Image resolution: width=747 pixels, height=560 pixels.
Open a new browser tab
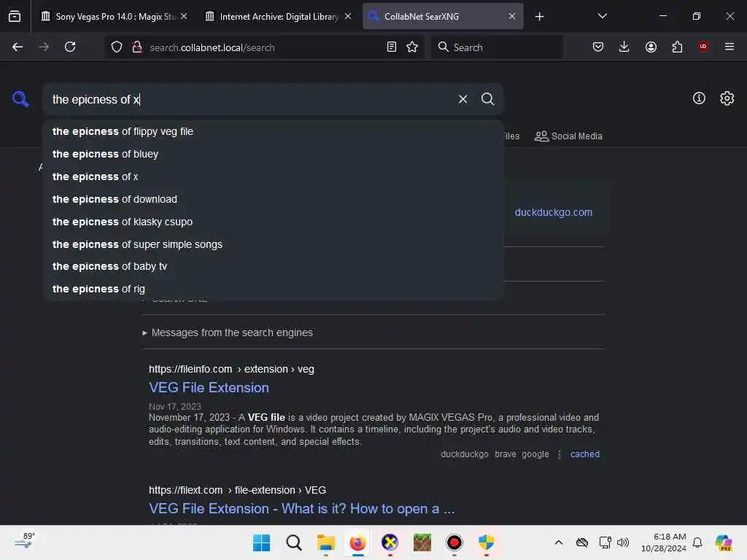(x=539, y=17)
